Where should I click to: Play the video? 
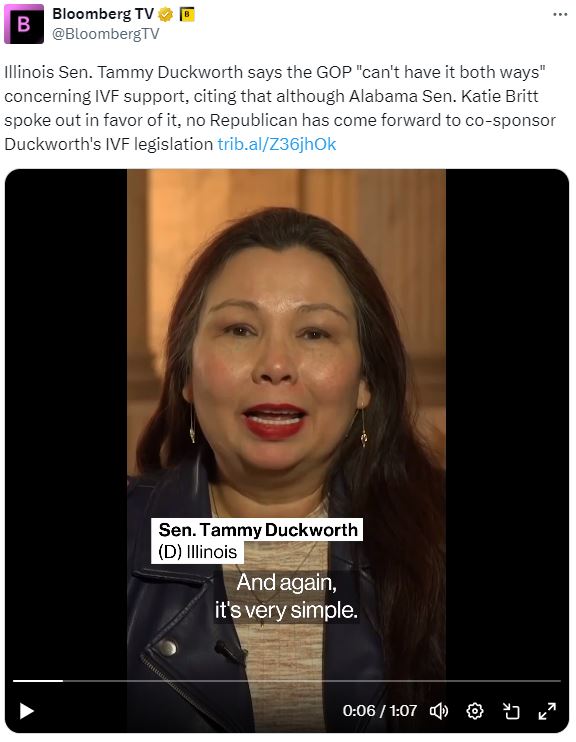point(27,711)
